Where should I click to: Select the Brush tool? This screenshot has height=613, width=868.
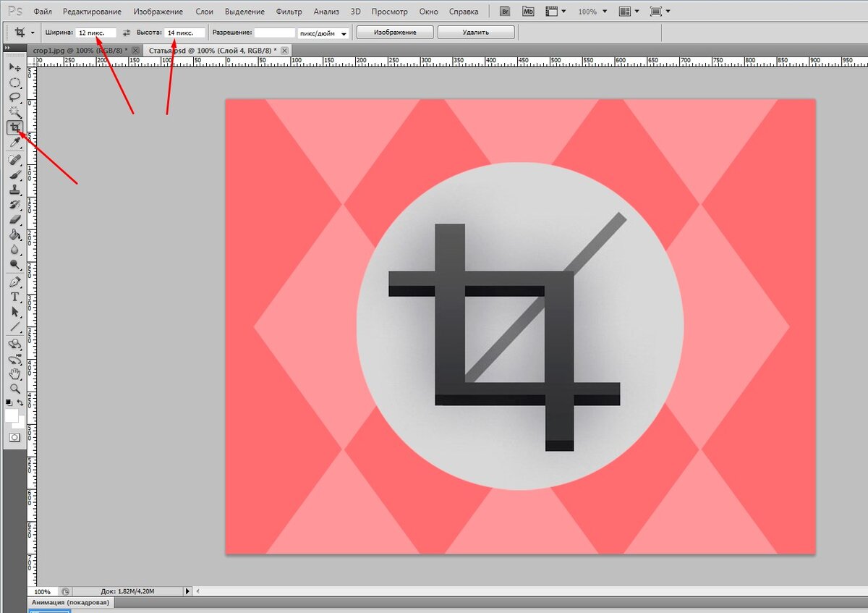pyautogui.click(x=14, y=174)
